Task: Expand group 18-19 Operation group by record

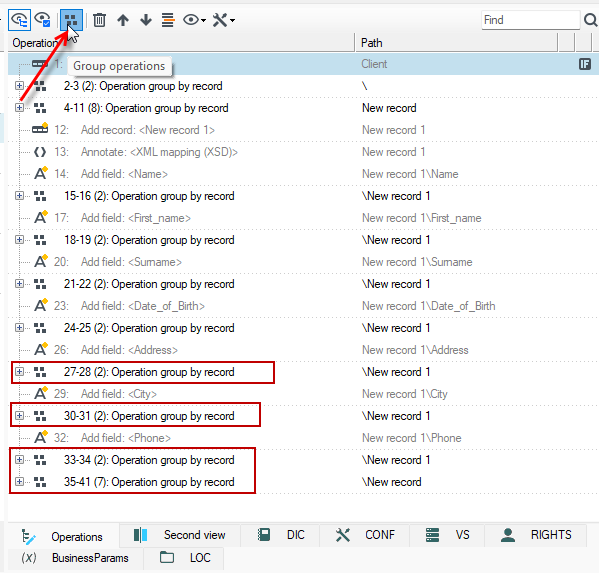Action: [19, 240]
